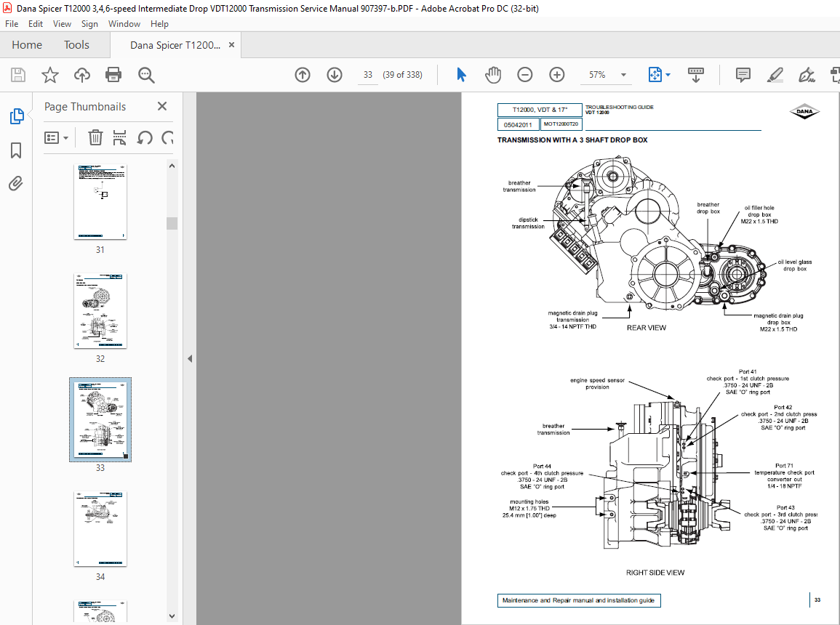Activate the Hand pan tool
The height and width of the screenshot is (625, 840).
(493, 75)
